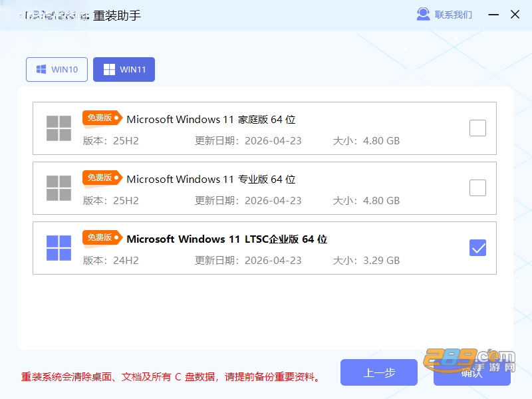Click 版本: 25H2 in 家庭版 row
Screen dimensions: 532x399
coord(111,140)
